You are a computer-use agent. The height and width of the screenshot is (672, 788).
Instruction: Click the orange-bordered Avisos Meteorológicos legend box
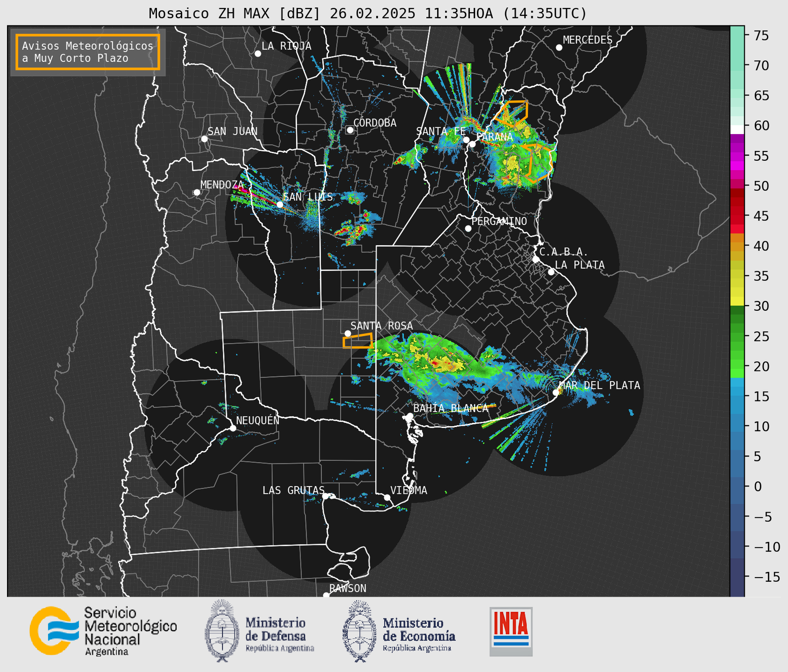[88, 52]
